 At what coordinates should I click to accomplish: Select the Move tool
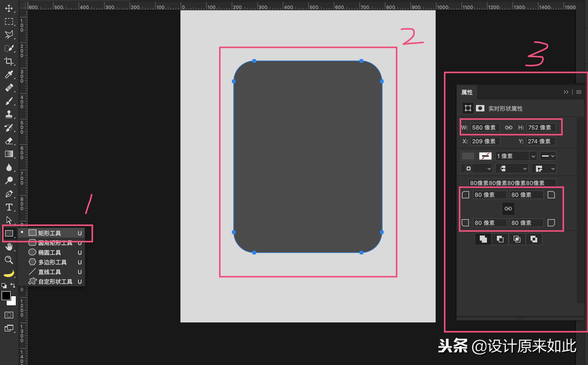[9, 8]
